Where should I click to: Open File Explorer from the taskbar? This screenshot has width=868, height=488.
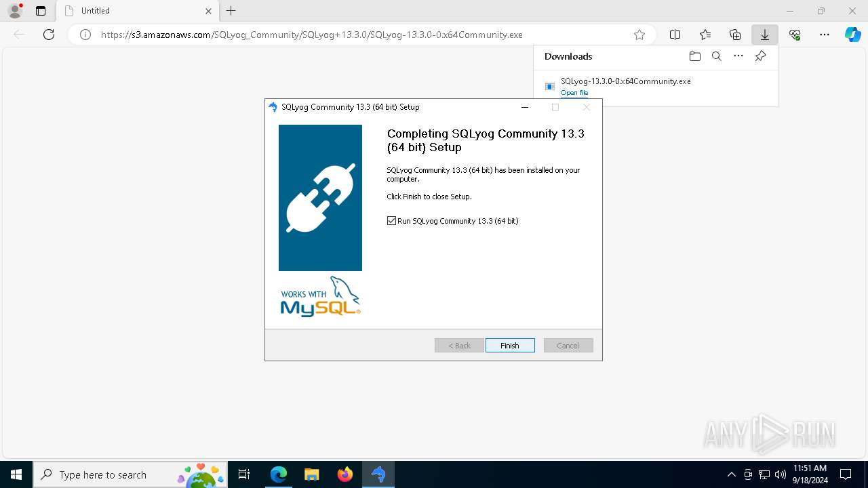[311, 474]
